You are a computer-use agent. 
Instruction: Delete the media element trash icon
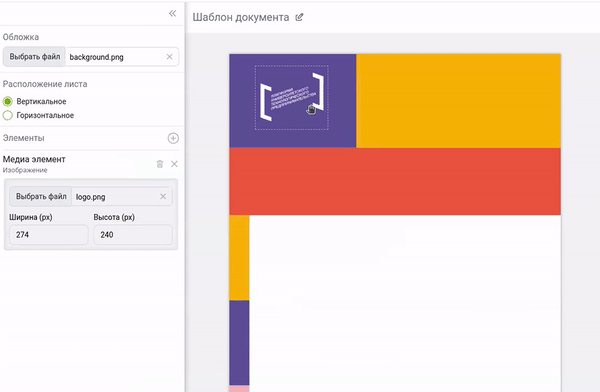pos(160,164)
